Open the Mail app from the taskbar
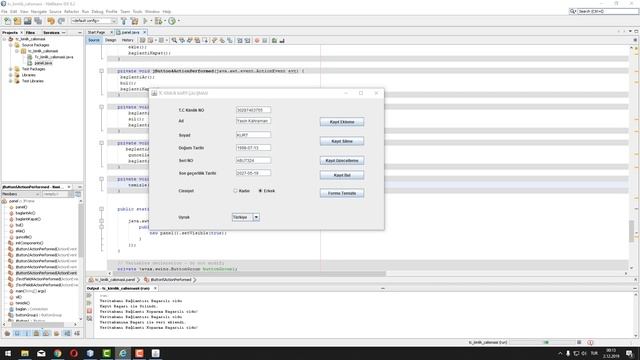 coord(41,353)
